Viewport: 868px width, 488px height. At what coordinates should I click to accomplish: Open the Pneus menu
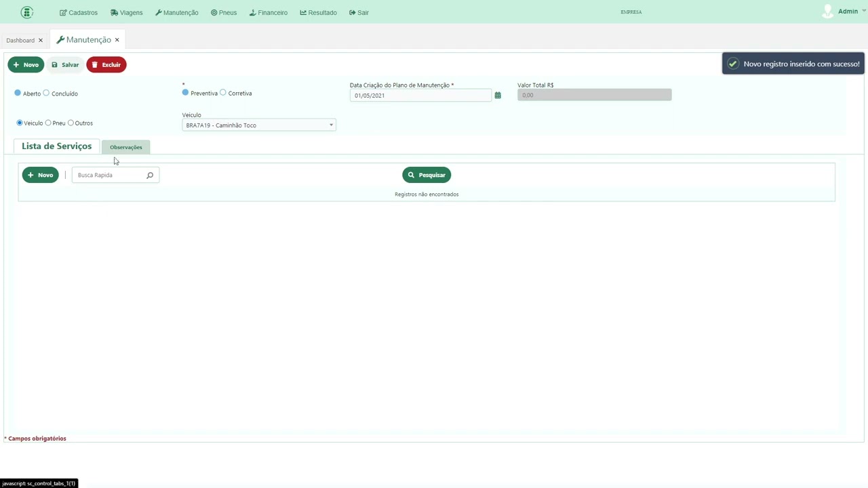[x=224, y=12]
